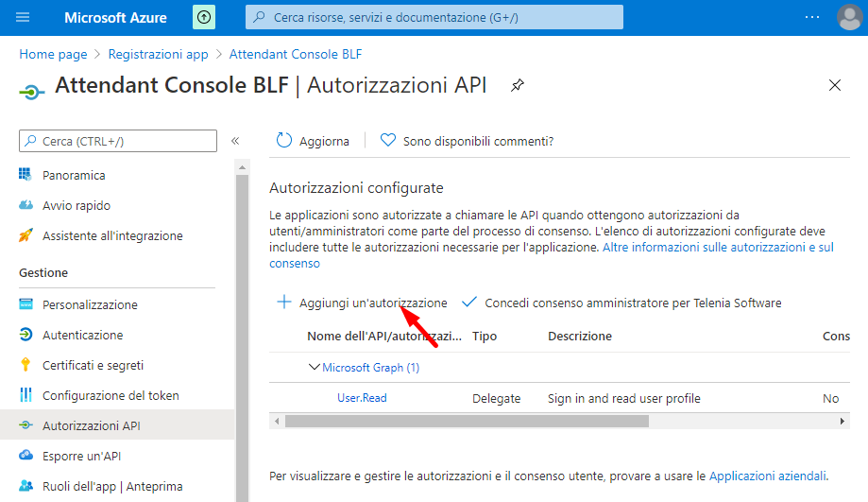Click the Microsoft Azure logo text
868x502 pixels.
click(115, 18)
